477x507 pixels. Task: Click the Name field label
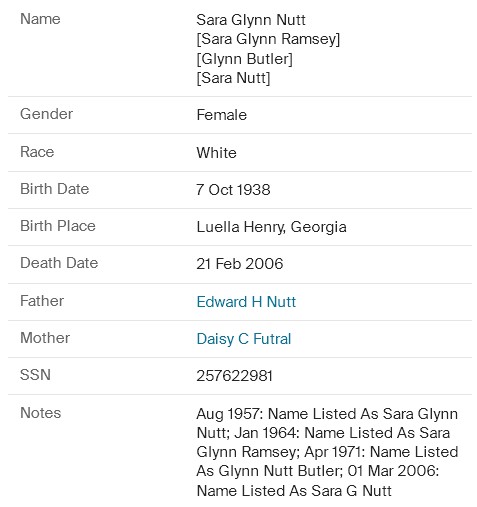40,19
